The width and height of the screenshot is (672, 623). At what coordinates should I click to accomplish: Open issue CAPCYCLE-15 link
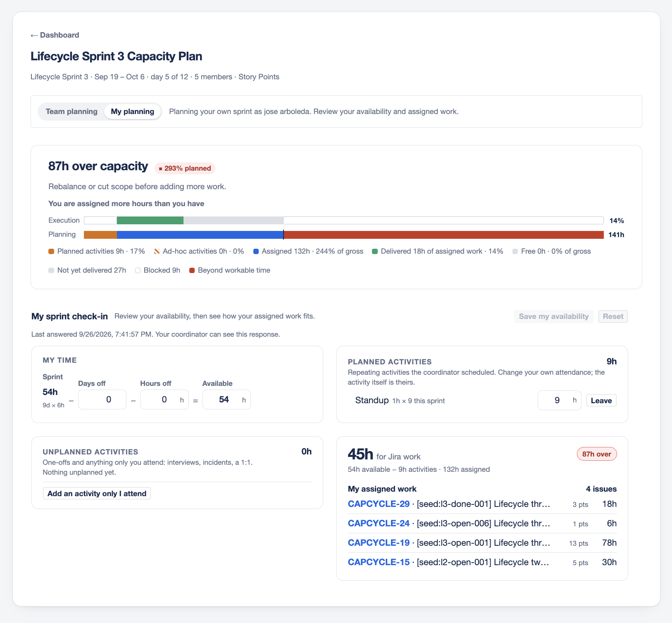[379, 562]
